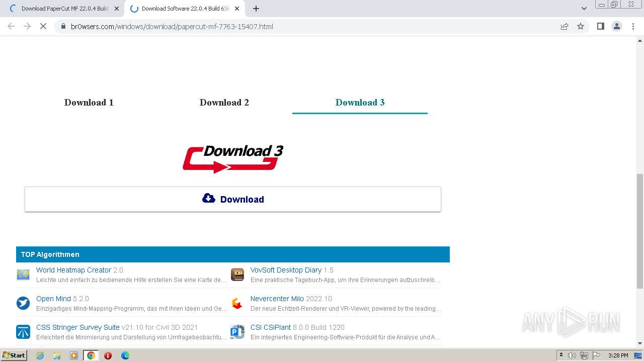
Task: Select the Download 3 tab
Action: tap(360, 103)
